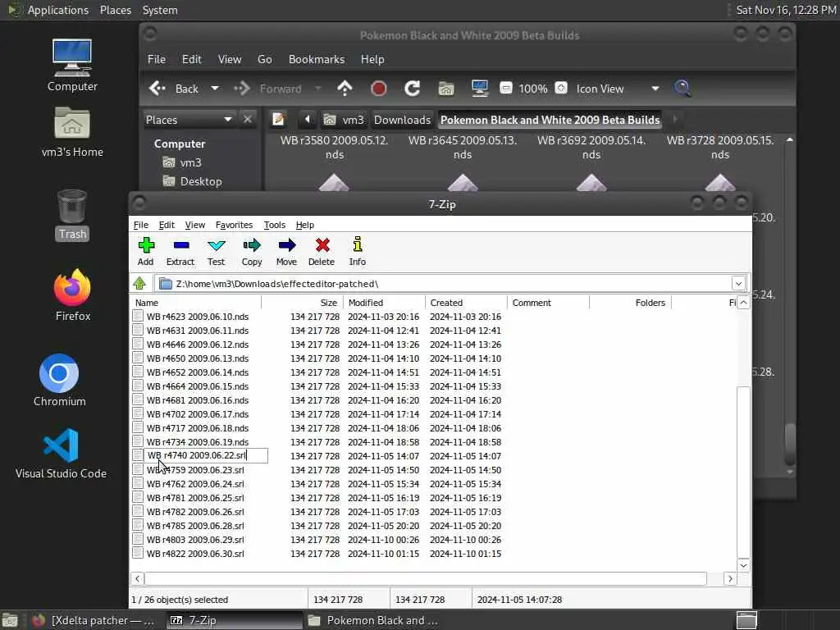The height and width of the screenshot is (630, 840).
Task: Launch Visual Studio Code from desktop
Action: point(61,453)
